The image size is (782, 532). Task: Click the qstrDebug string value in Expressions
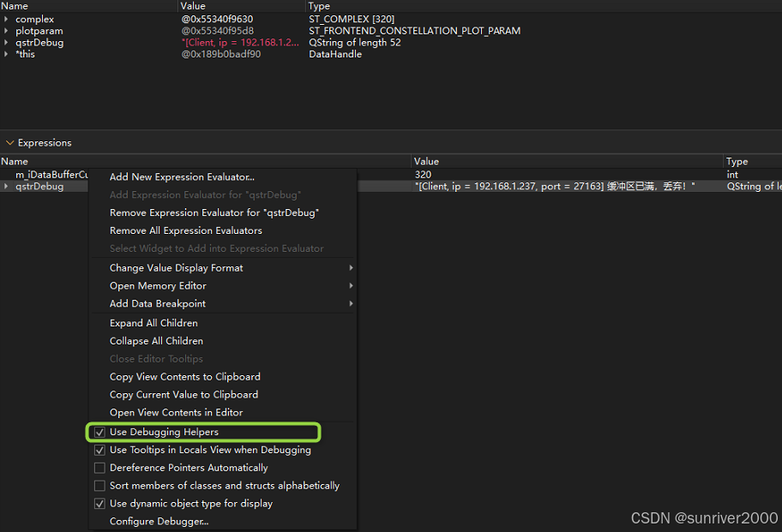tap(555, 186)
